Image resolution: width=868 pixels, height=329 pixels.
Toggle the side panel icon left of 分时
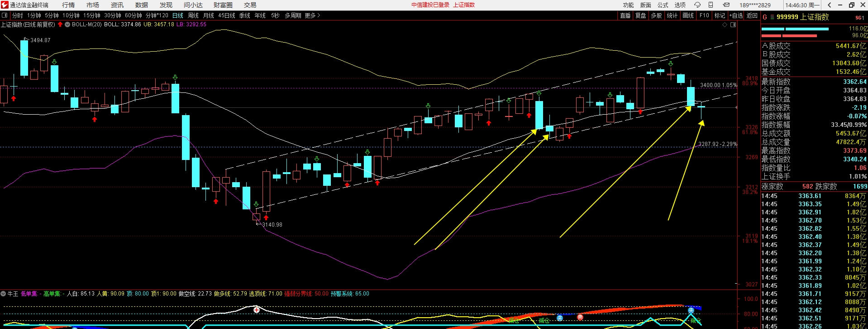(x=5, y=15)
